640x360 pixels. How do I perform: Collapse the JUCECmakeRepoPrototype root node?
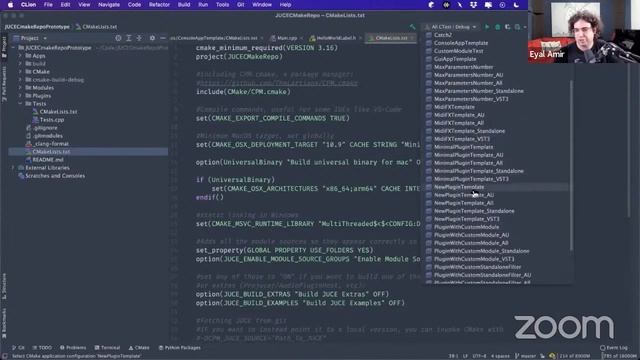pos(13,48)
